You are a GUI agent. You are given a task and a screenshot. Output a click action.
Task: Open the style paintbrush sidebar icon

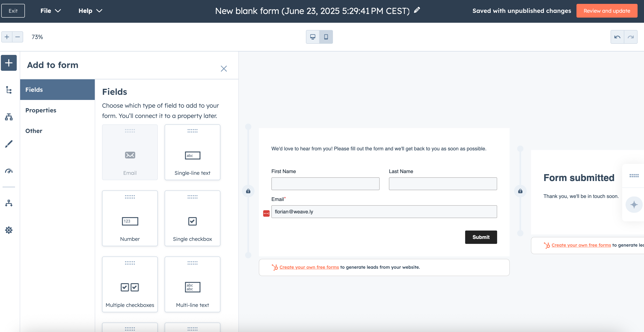(x=9, y=144)
